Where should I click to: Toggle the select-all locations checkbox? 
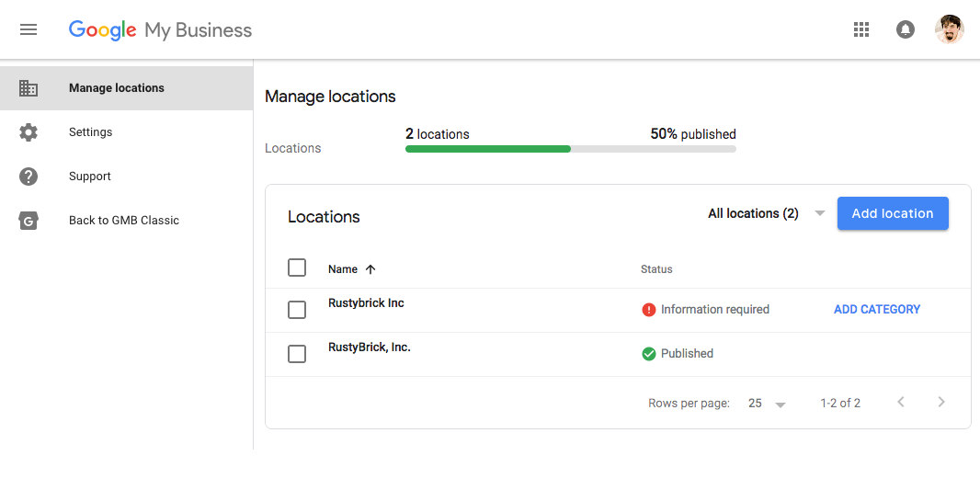point(297,268)
